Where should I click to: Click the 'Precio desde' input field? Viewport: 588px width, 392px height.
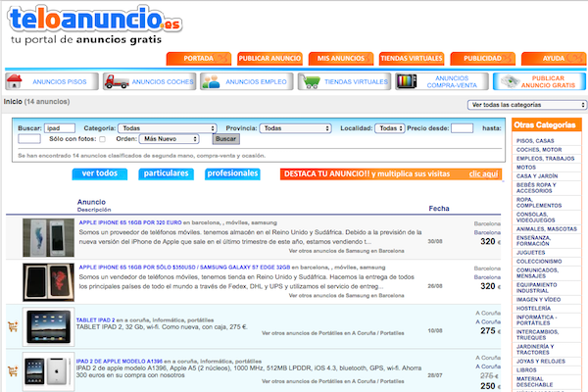pos(462,128)
